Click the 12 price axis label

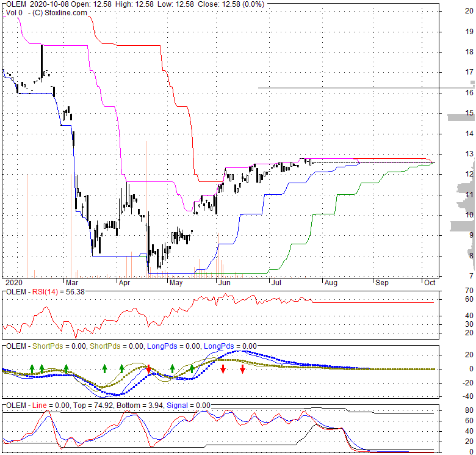469,174
